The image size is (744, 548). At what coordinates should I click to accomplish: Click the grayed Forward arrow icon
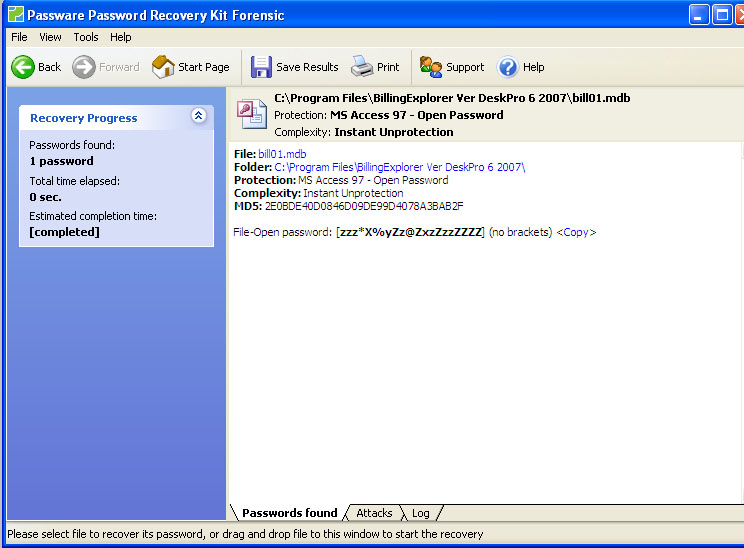pyautogui.click(x=84, y=67)
